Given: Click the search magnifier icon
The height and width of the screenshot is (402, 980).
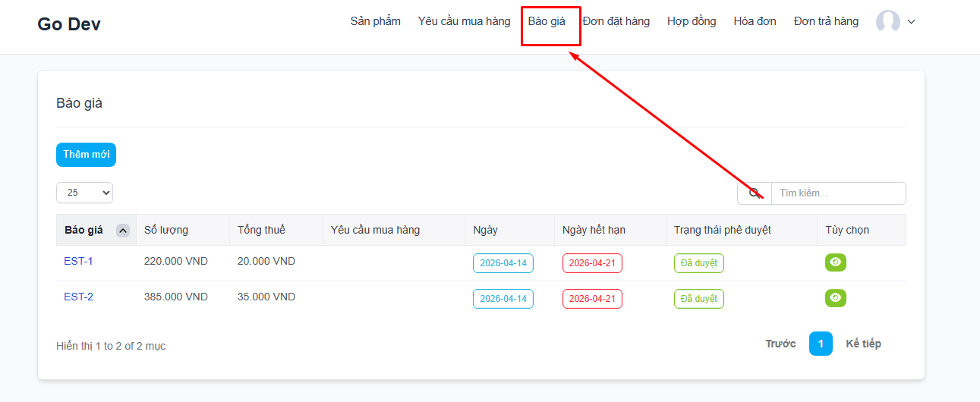Looking at the screenshot, I should [755, 193].
